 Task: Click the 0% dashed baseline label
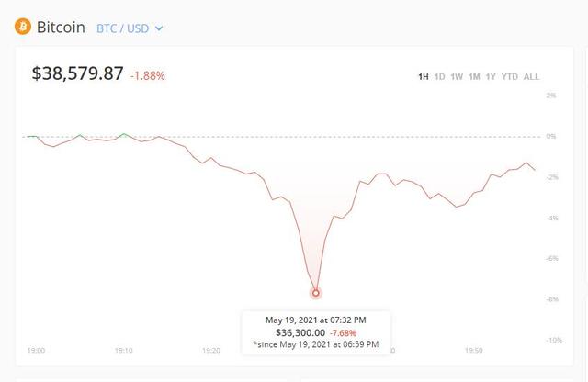coord(551,136)
